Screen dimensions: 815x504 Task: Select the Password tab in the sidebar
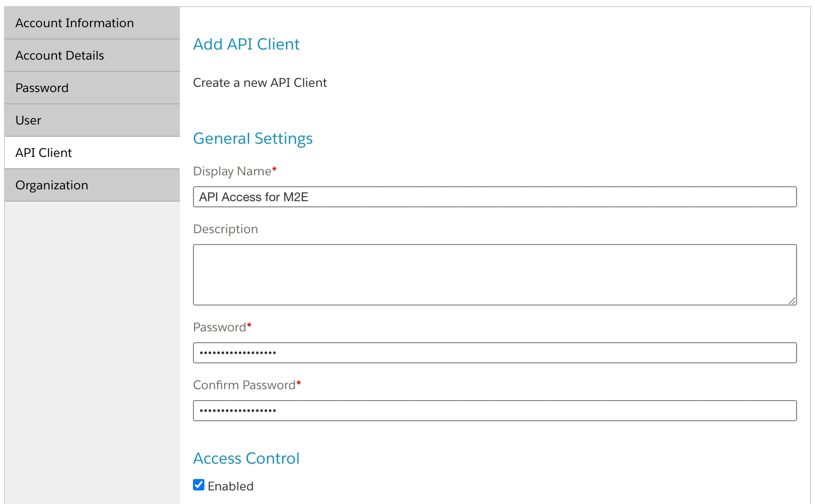point(42,88)
